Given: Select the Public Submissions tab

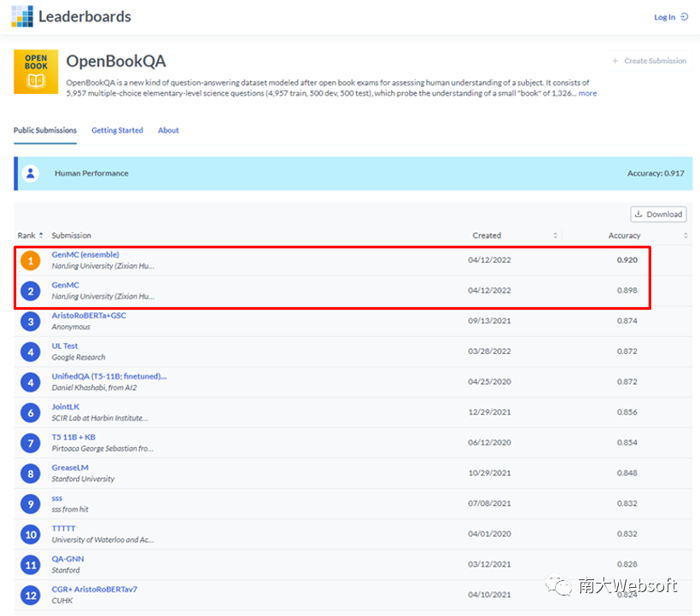Looking at the screenshot, I should tap(45, 131).
